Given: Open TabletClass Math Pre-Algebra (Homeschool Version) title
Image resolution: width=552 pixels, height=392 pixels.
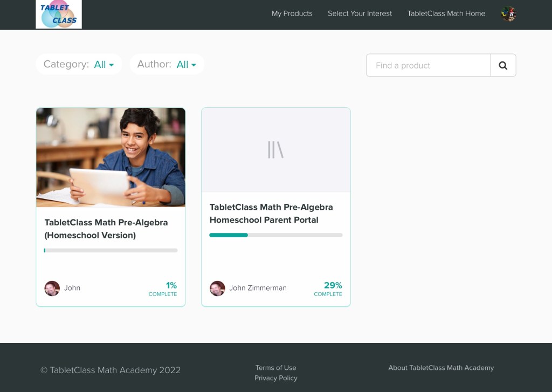Looking at the screenshot, I should coord(106,229).
